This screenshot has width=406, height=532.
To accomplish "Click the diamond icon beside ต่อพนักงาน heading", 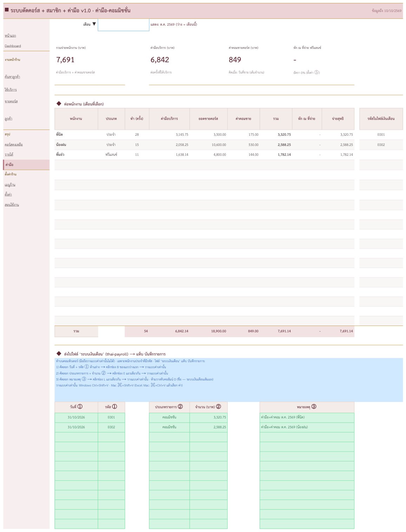I will [x=59, y=104].
